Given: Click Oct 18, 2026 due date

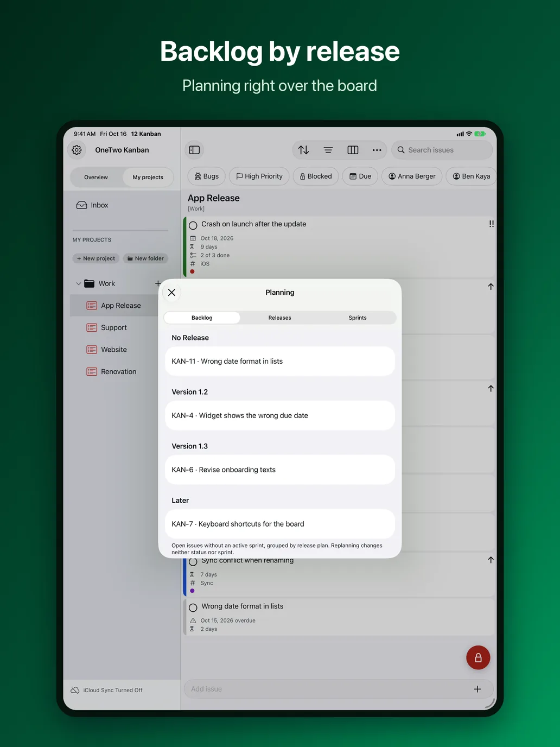Looking at the screenshot, I should 217,238.
